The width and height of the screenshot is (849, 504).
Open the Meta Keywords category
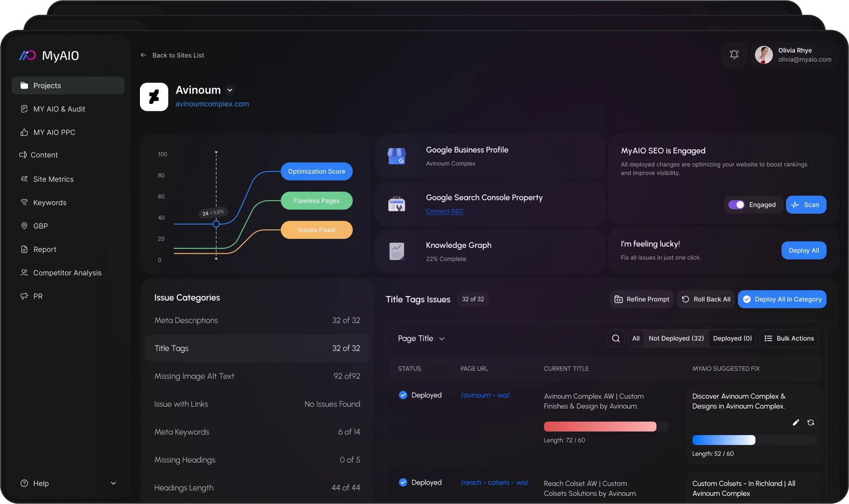coord(257,432)
